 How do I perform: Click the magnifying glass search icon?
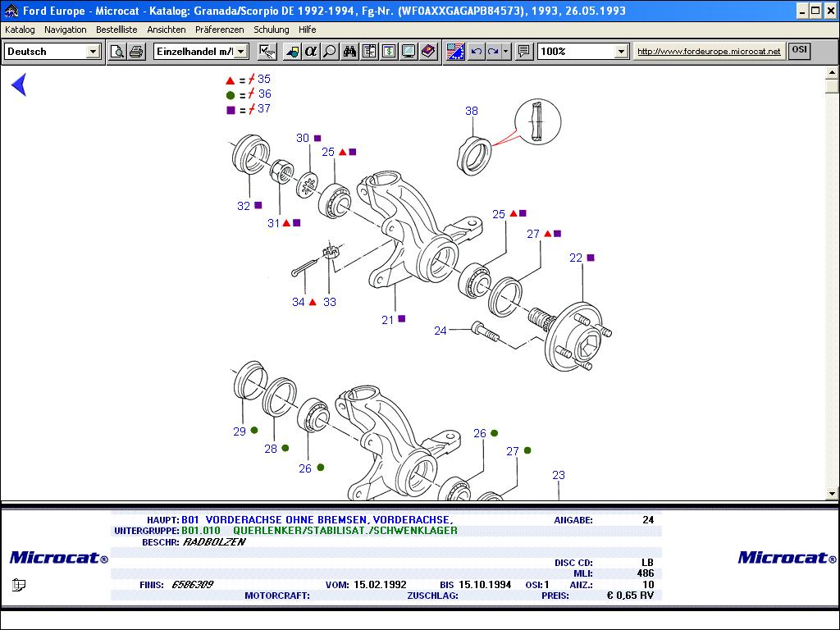pyautogui.click(x=330, y=52)
